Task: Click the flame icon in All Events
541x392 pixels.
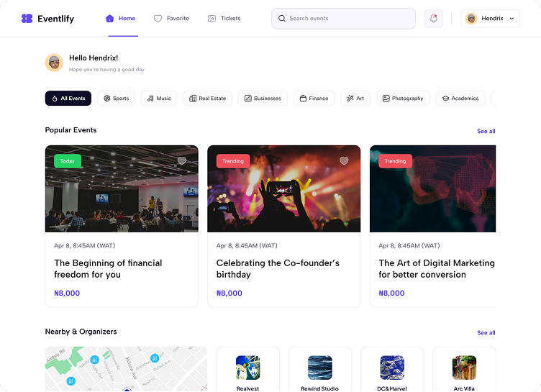Action: pyautogui.click(x=55, y=99)
